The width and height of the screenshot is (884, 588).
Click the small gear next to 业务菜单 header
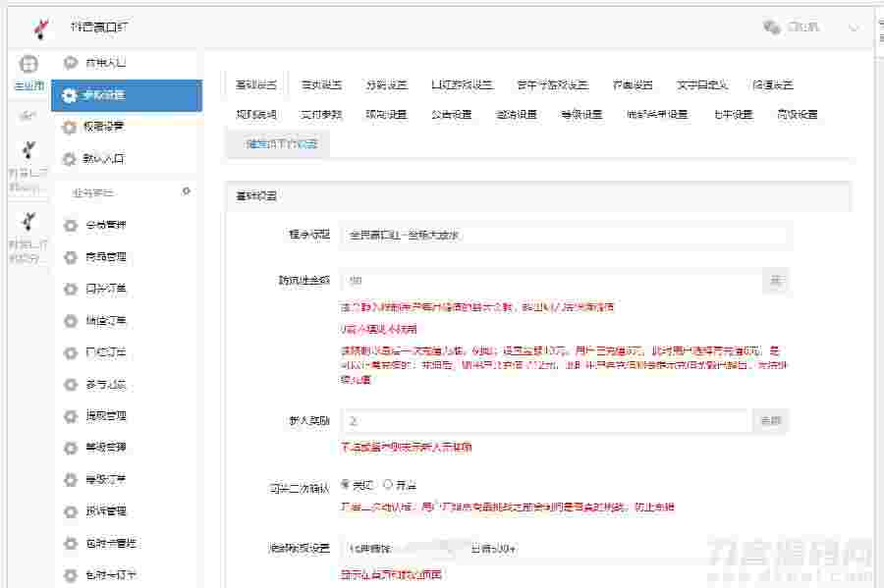[186, 191]
